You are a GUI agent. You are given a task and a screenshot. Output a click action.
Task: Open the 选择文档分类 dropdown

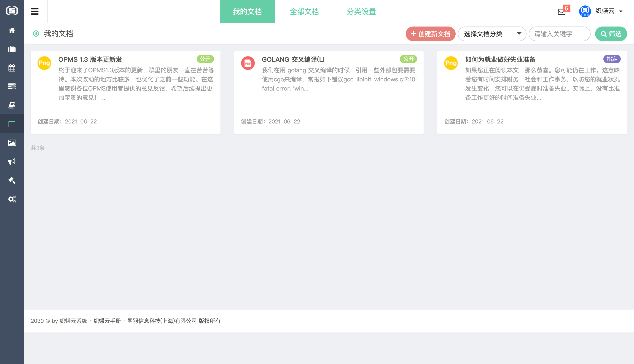click(x=492, y=34)
